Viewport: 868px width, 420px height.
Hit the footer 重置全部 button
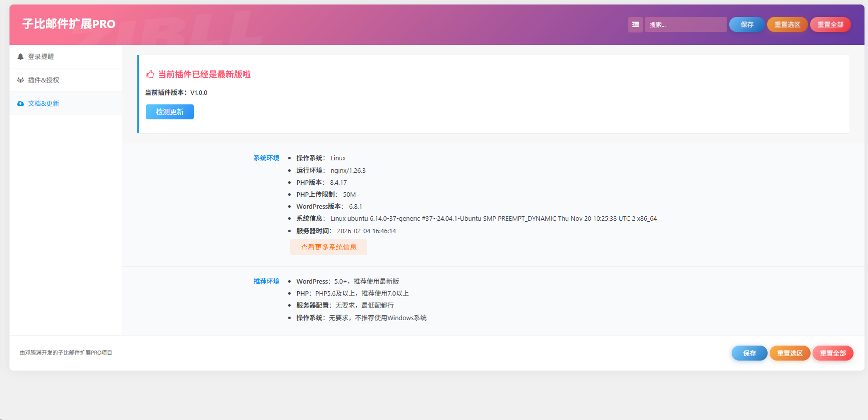833,353
